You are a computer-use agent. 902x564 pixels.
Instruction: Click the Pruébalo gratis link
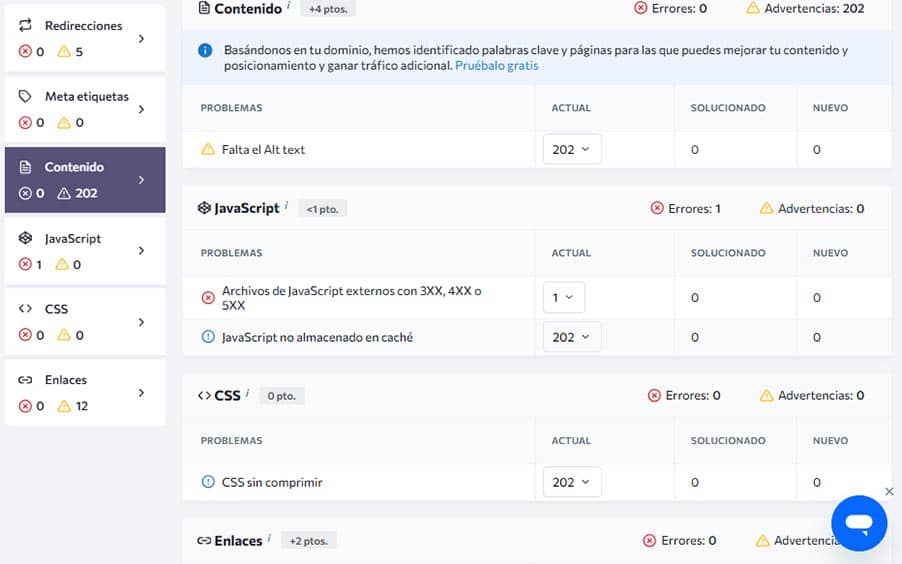[497, 66]
